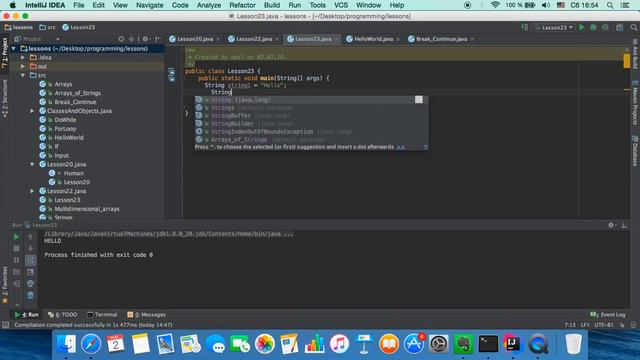Image resolution: width=640 pixels, height=360 pixels.
Task: Rerun the program in the Run panel
Action: point(16,237)
